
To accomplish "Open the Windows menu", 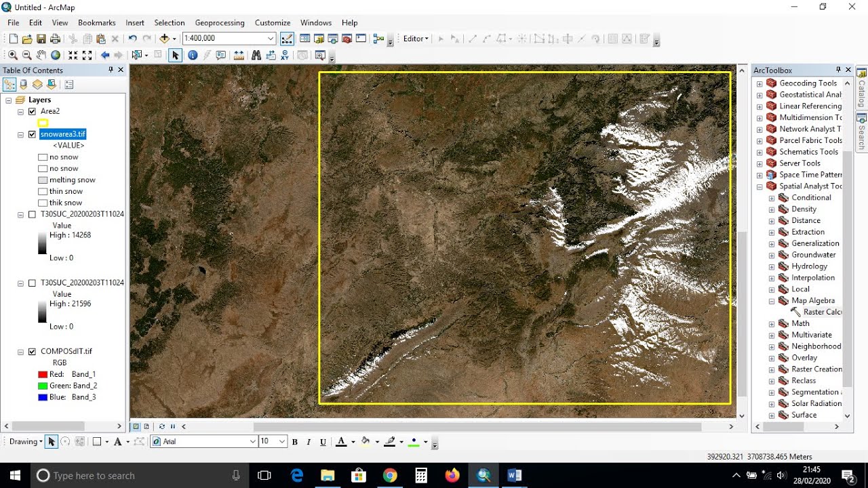I will tap(316, 22).
